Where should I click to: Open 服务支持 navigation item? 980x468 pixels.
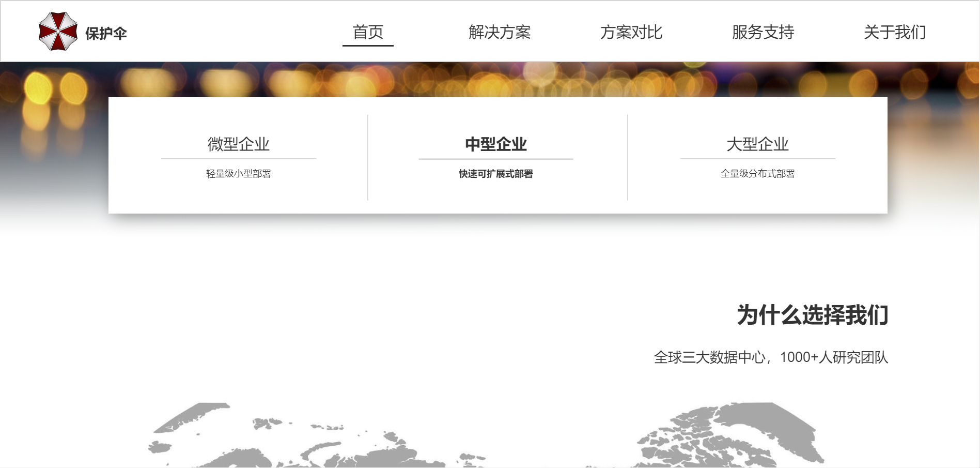click(763, 32)
